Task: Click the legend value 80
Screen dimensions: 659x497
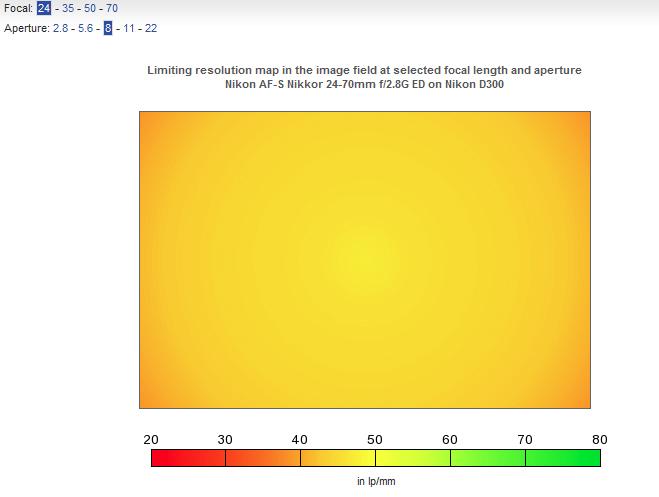Action: [600, 439]
